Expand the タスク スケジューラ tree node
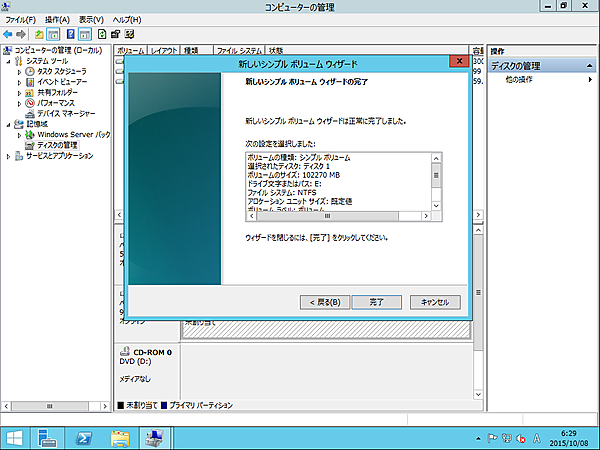The width and height of the screenshot is (600, 450). 19,71
